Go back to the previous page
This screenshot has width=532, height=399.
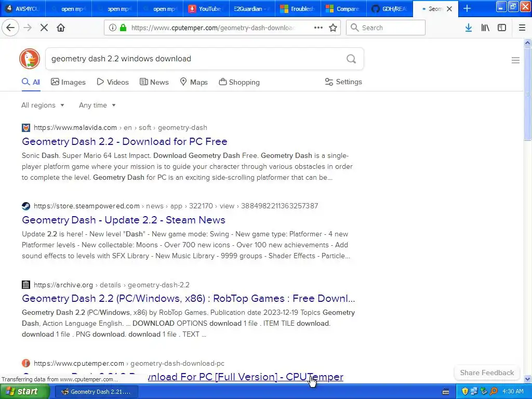point(10,28)
